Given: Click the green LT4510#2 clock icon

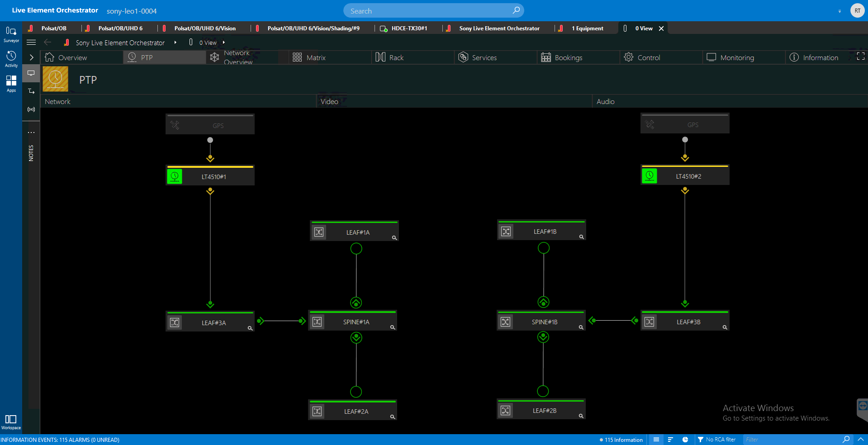Looking at the screenshot, I should [x=650, y=176].
